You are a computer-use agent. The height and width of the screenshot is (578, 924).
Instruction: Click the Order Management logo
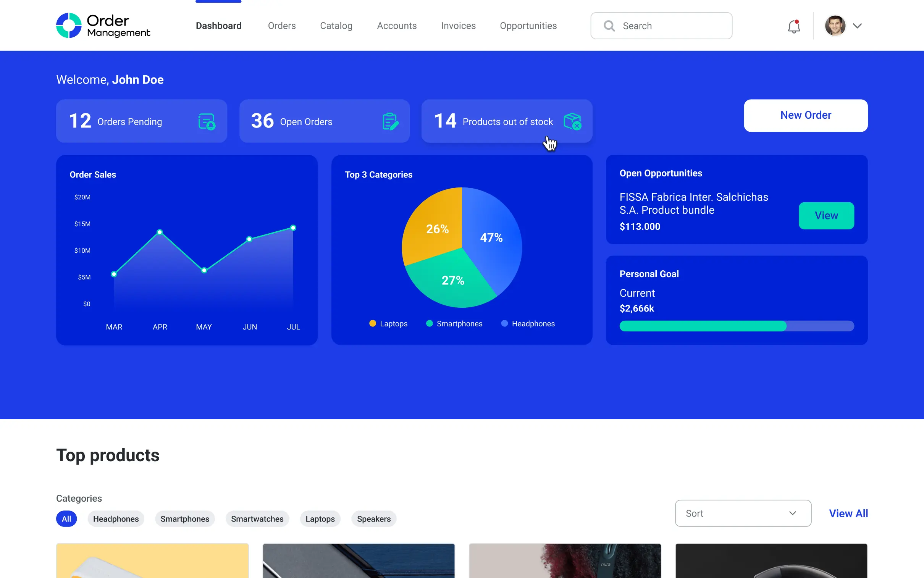pyautogui.click(x=103, y=25)
